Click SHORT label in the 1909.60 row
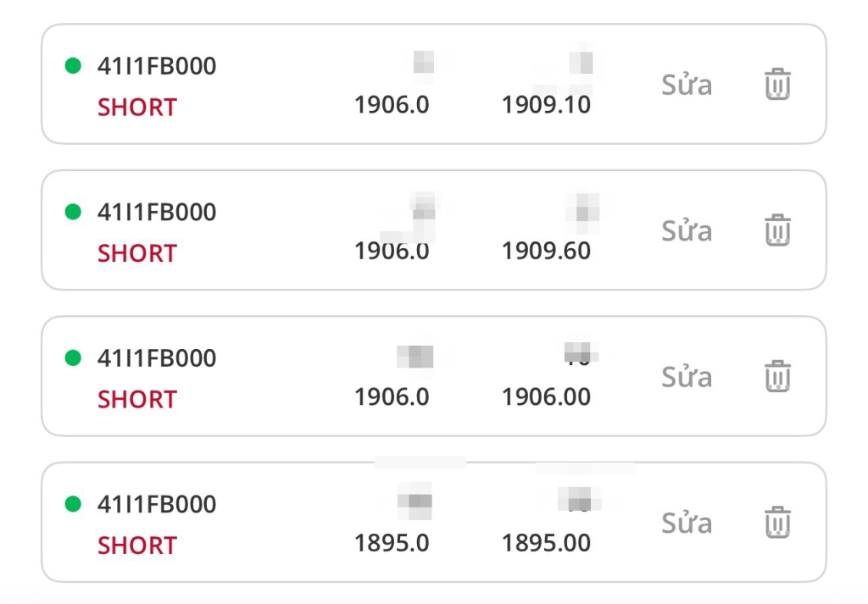Image resolution: width=868 pixels, height=604 pixels. coord(137,253)
